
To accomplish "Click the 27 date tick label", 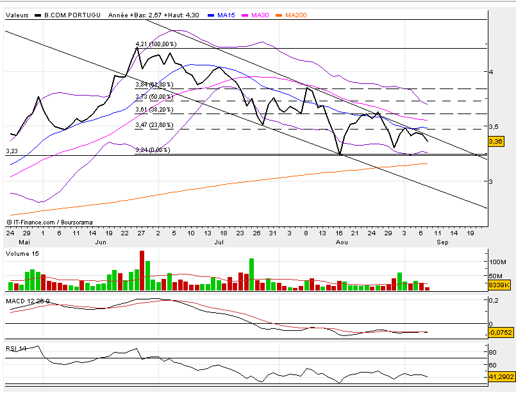I will pos(141,233).
